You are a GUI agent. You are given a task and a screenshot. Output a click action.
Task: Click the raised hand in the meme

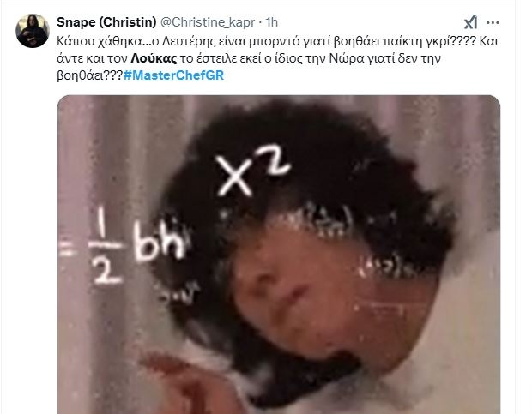pyautogui.click(x=177, y=383)
